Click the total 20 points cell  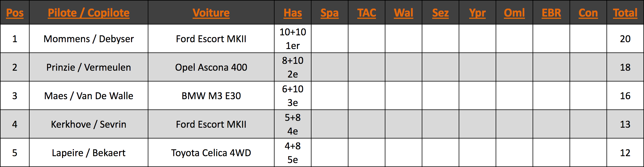625,39
